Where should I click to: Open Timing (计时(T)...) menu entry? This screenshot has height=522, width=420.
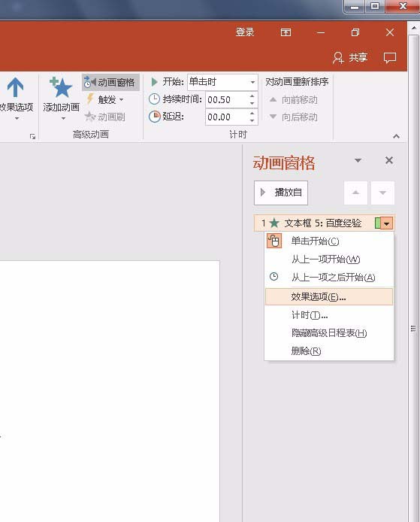(x=328, y=315)
